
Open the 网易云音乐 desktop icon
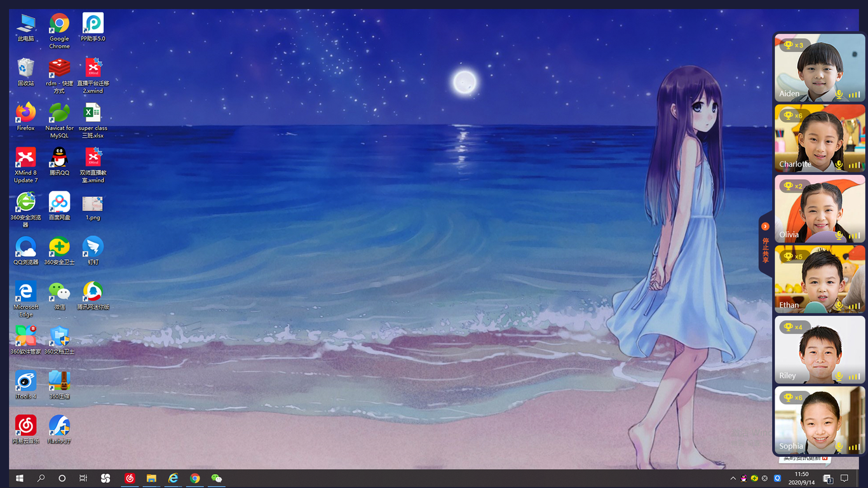click(x=26, y=429)
